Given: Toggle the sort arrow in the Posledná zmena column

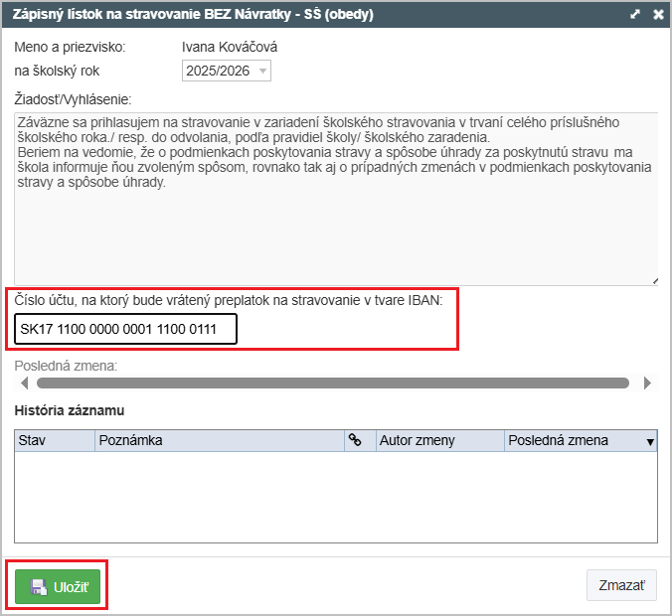Looking at the screenshot, I should (x=650, y=441).
